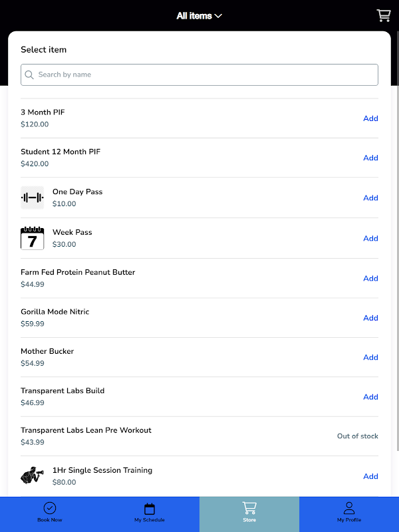Open the My Schedule calendar icon

150,509
